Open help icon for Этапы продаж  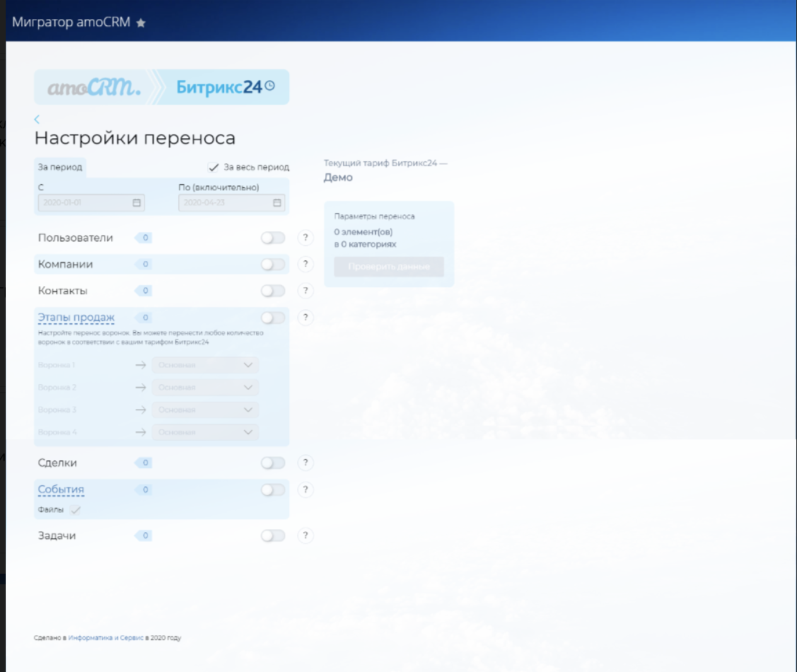(305, 318)
